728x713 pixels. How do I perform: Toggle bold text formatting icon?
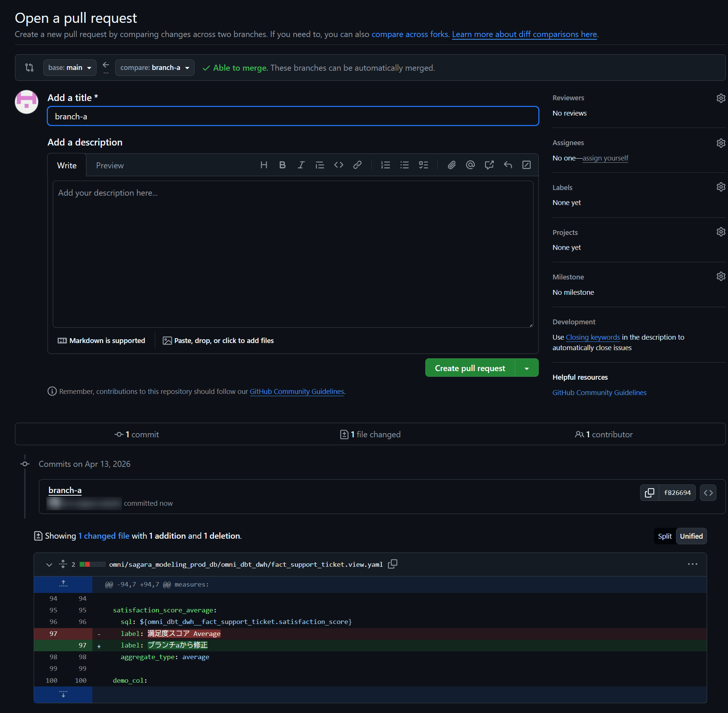click(282, 165)
